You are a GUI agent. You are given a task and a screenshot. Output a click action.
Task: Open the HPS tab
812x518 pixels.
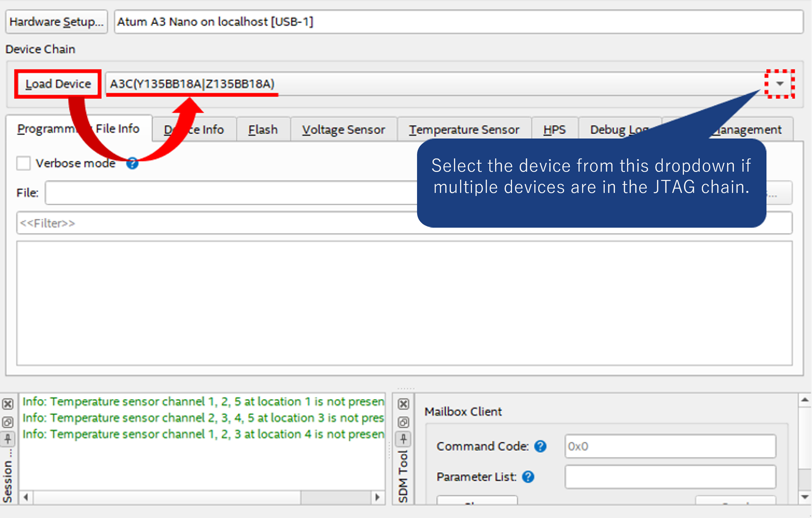[x=554, y=129]
